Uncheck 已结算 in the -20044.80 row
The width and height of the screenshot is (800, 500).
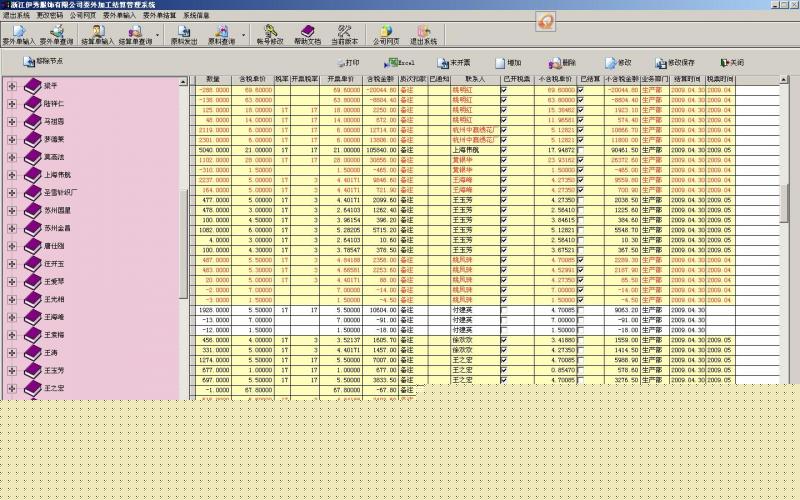click(x=580, y=90)
